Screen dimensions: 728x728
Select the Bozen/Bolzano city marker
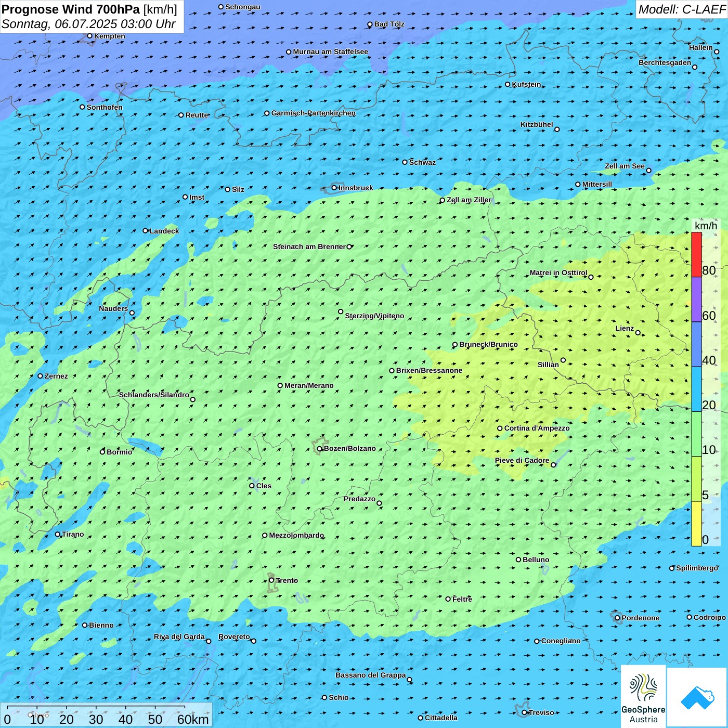(320, 449)
